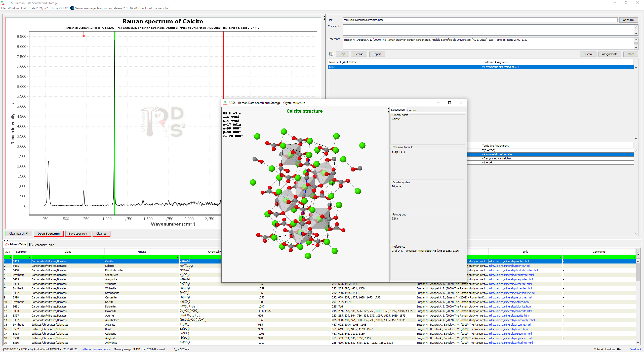The image size is (644, 352).
Task: Switch to Console tab in crystal window
Action: 412,110
